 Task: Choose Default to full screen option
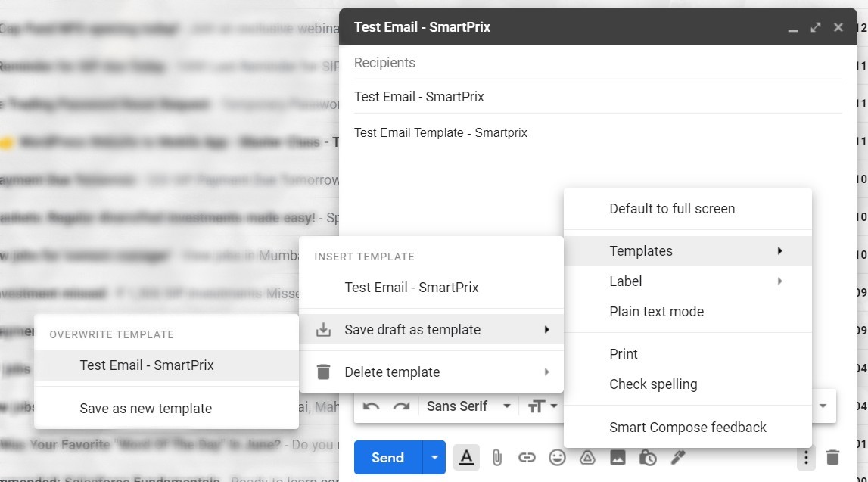[688, 209]
